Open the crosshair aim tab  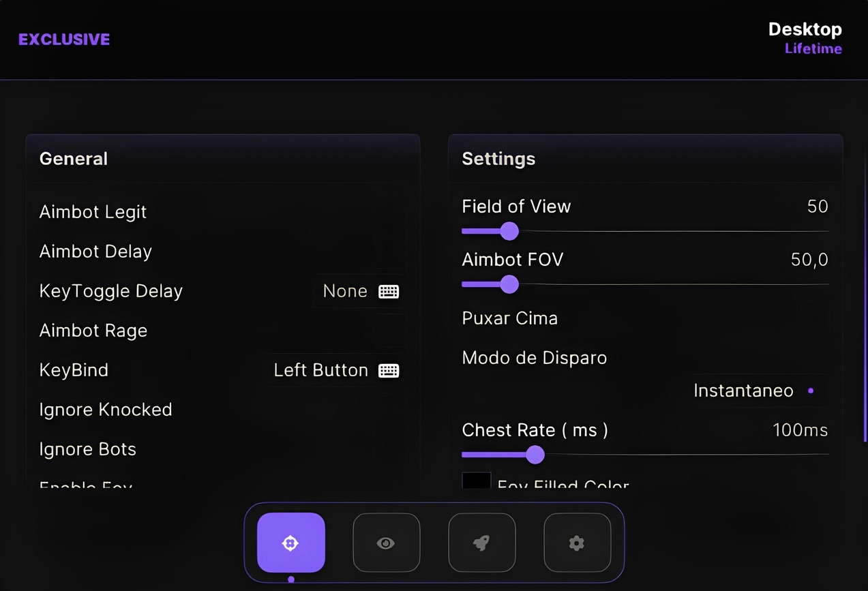click(290, 543)
